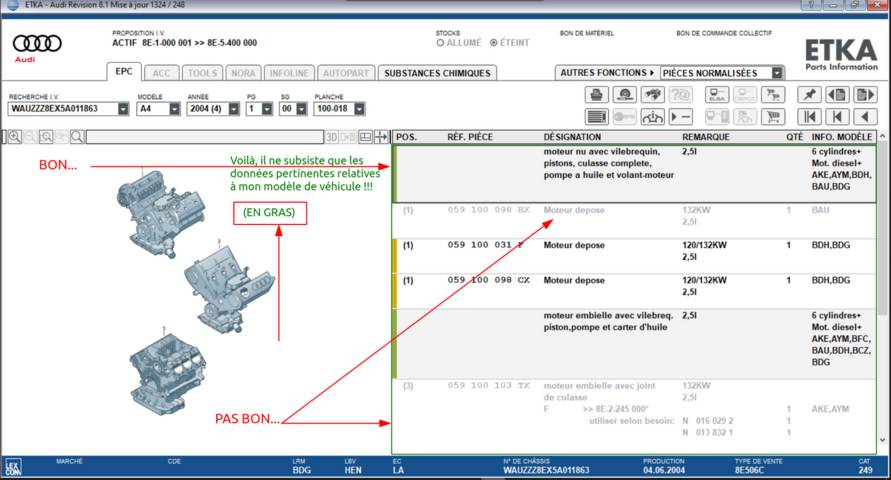Click the single-bar left arrow icon
The image size is (891, 480).
pos(838,117)
